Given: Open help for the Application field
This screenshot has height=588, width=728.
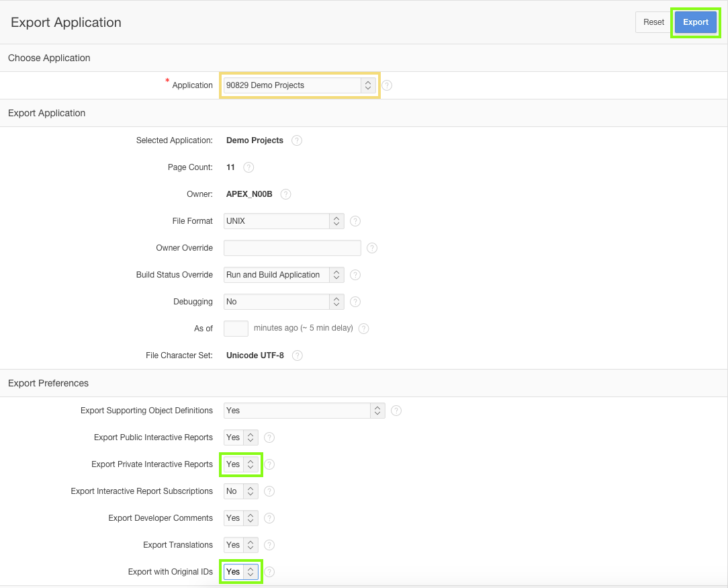Looking at the screenshot, I should pyautogui.click(x=386, y=85).
